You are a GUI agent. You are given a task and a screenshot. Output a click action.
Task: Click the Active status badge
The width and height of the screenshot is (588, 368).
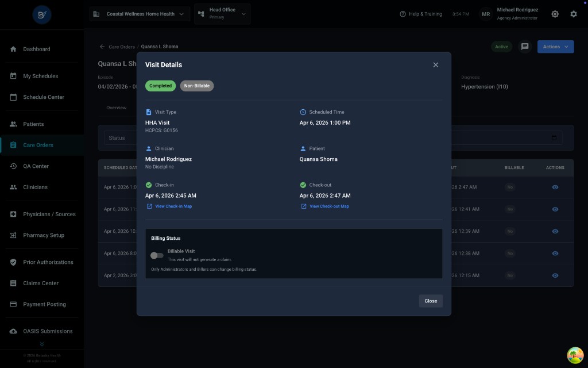501,47
